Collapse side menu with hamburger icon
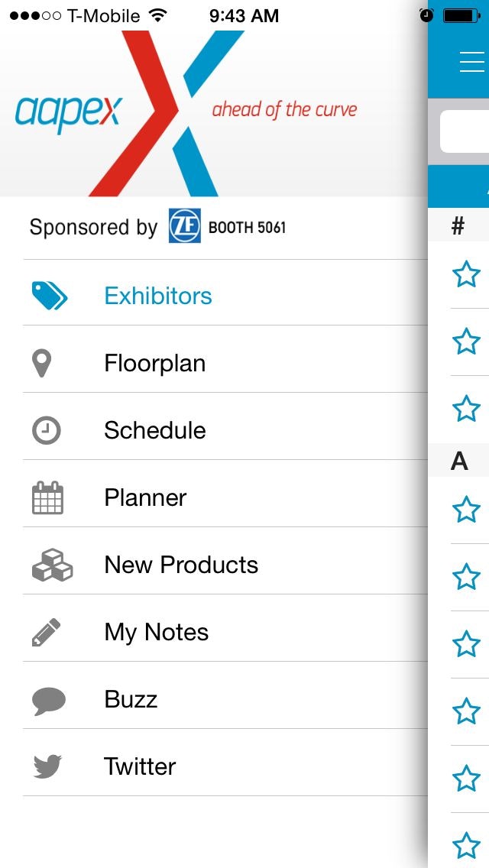 coord(472,62)
